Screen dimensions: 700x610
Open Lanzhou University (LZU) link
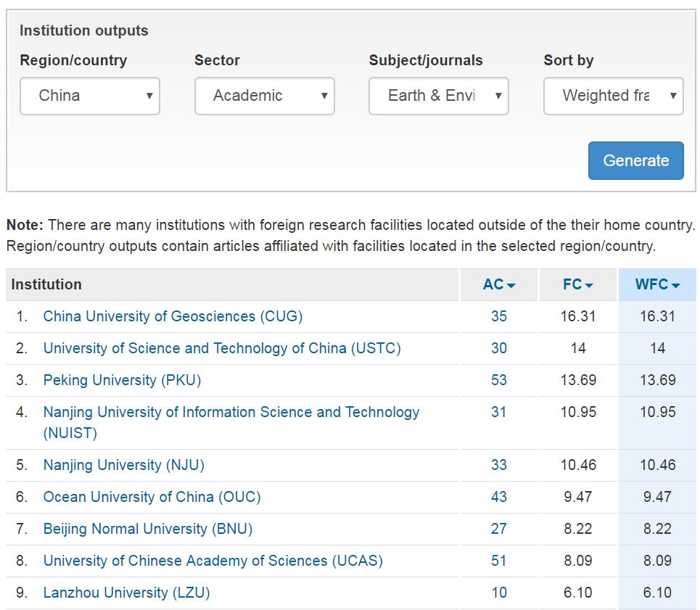tap(126, 593)
